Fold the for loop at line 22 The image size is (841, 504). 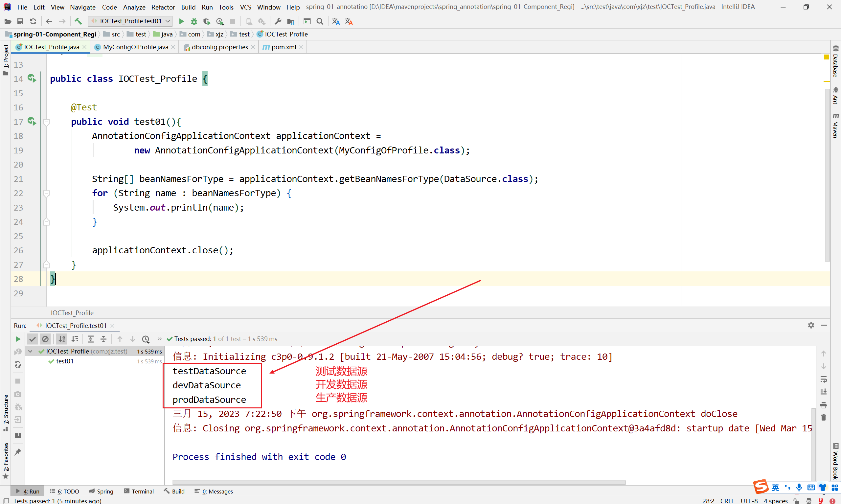47,193
